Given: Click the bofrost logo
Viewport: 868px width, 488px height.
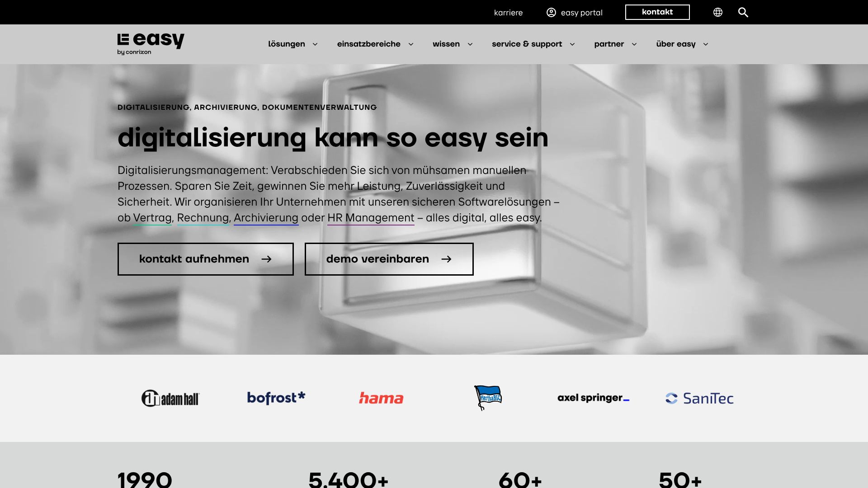Looking at the screenshot, I should pos(276,398).
